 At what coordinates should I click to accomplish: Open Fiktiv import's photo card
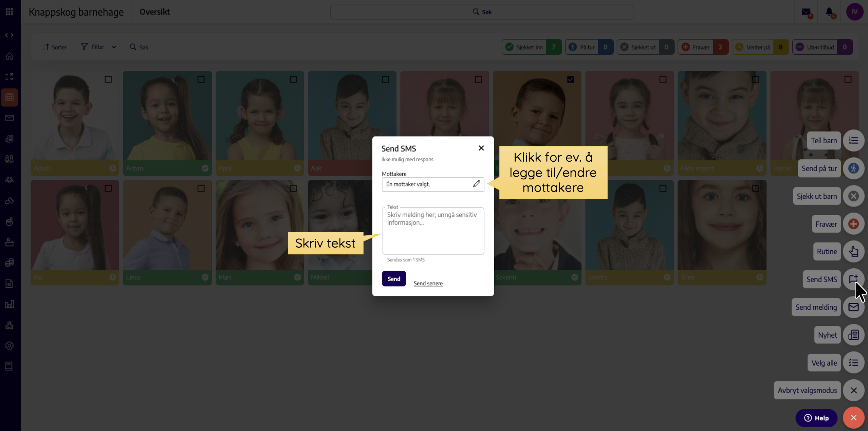pos(722,123)
